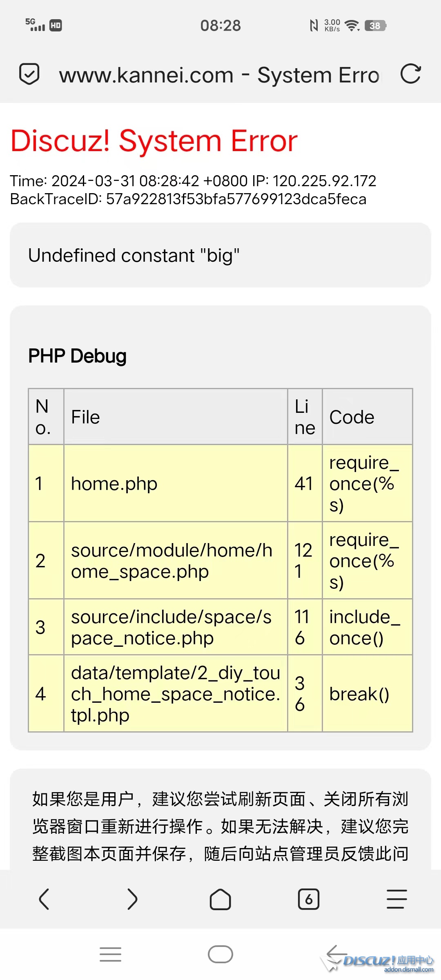The image size is (441, 980).
Task: Select the require_once(%s) code for home.php
Action: click(x=367, y=483)
